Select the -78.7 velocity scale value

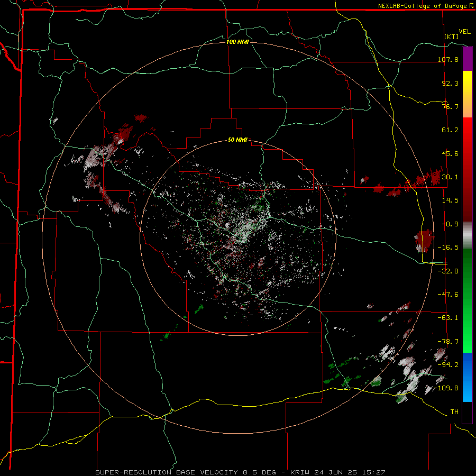point(448,342)
